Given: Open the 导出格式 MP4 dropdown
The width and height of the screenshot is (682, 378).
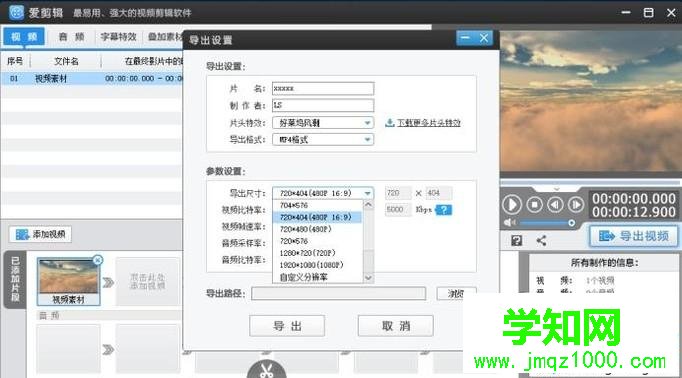Looking at the screenshot, I should (x=323, y=140).
